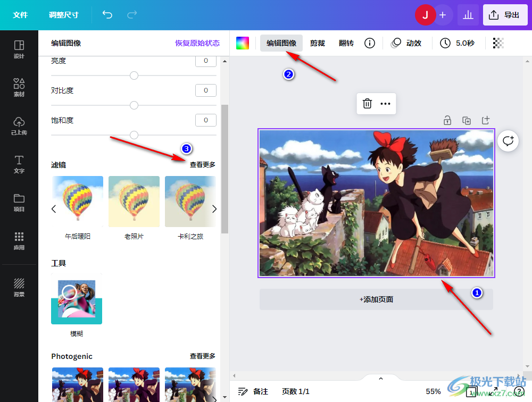Add a comment with speech bubble icon

pos(508,141)
